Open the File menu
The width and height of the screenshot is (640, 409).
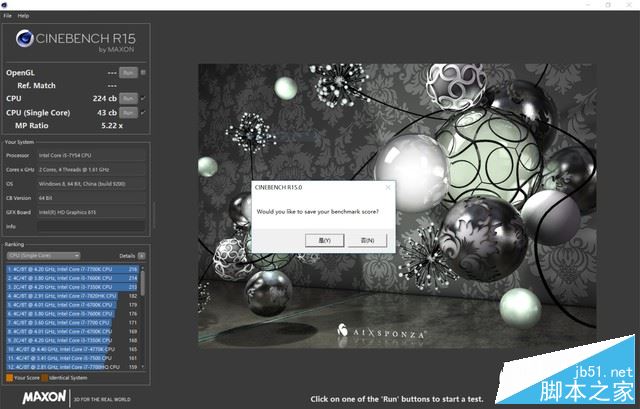(7, 16)
